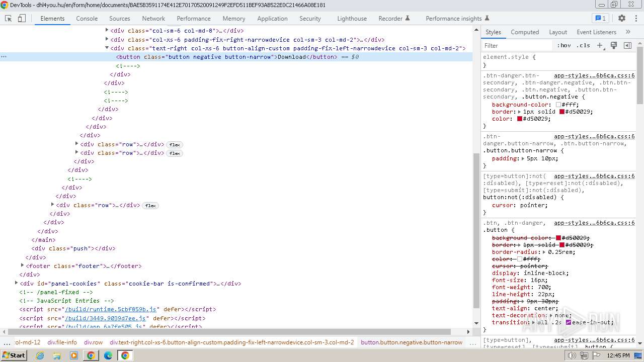Open background-color #fff swatch color picker
This screenshot has width=644, height=362.
558,105
